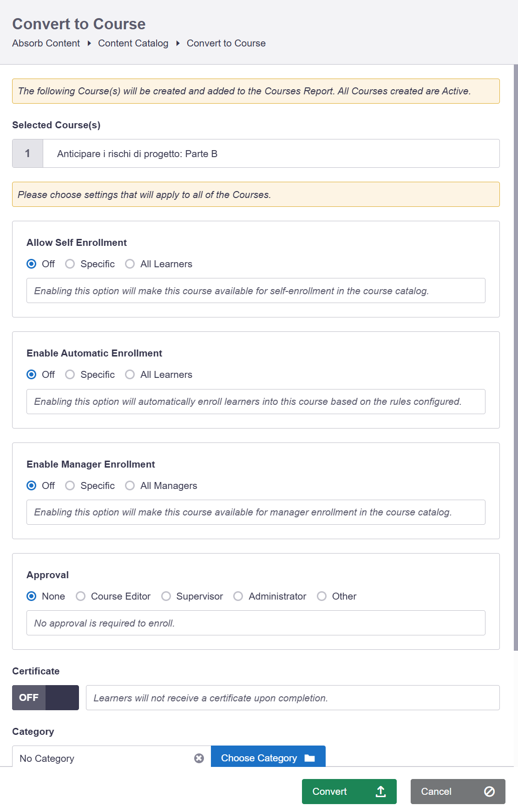518x812 pixels.
Task: Click the cancel circle-slash icon
Action: [x=489, y=792]
